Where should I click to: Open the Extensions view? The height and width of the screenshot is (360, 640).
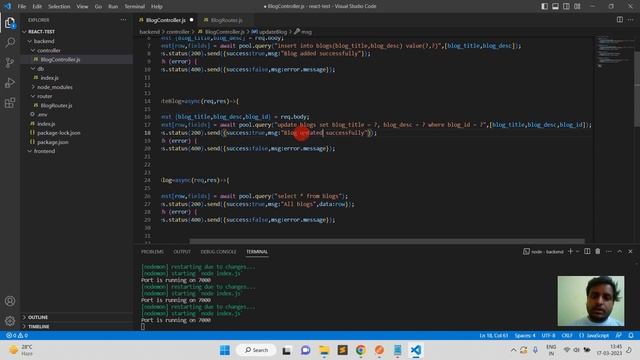tap(10, 102)
